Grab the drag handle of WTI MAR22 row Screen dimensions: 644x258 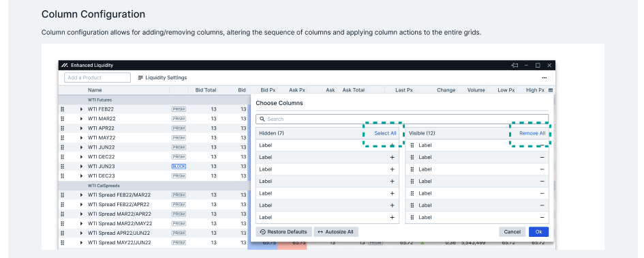pos(63,119)
